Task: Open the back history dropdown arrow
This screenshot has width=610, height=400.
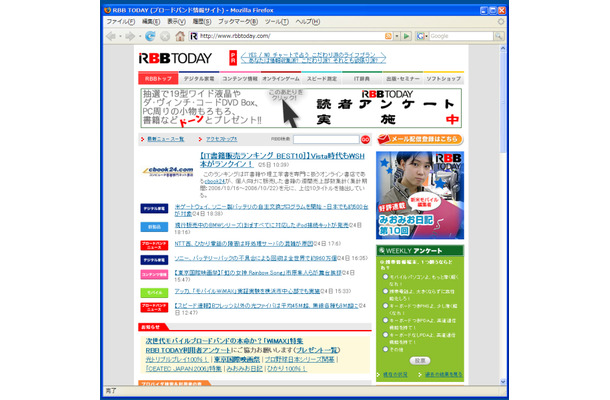Action: [120, 36]
